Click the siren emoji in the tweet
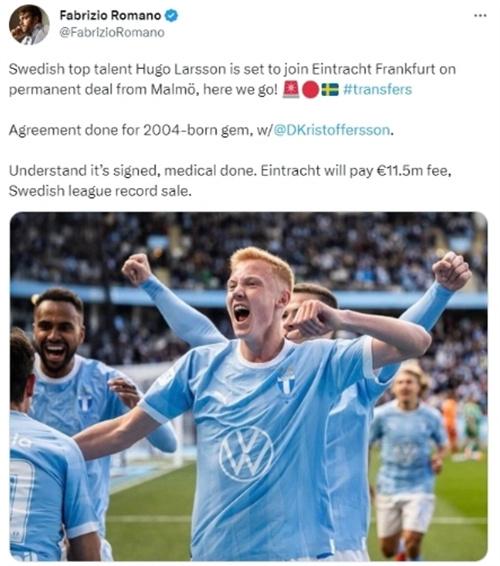The image size is (500, 566). click(x=291, y=90)
